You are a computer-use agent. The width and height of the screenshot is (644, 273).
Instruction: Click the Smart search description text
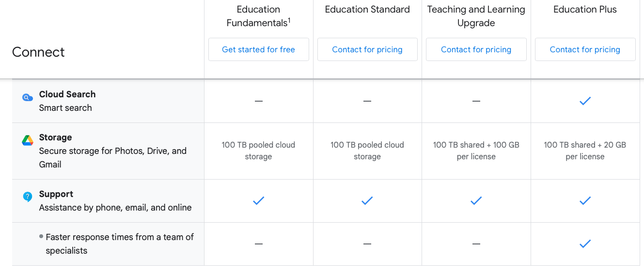[x=65, y=108]
